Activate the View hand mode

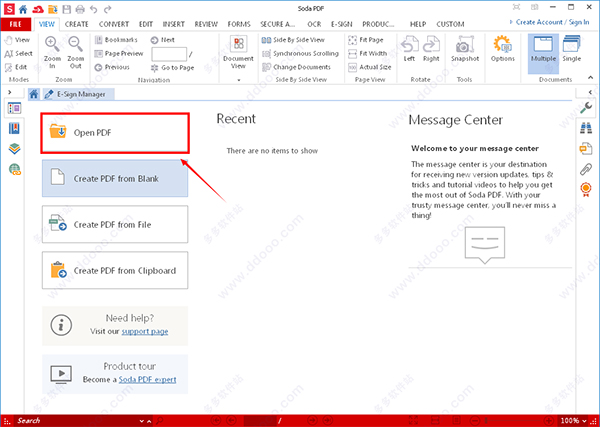tap(17, 40)
